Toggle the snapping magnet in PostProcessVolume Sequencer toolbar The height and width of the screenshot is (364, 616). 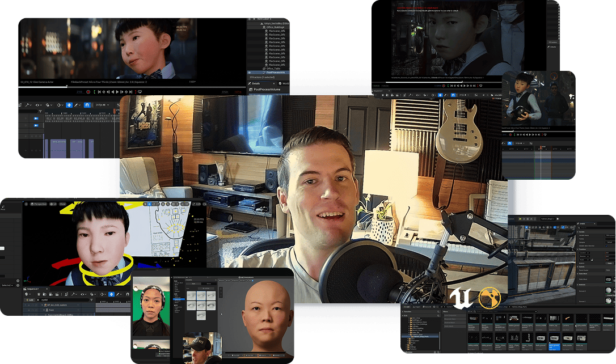[87, 105]
